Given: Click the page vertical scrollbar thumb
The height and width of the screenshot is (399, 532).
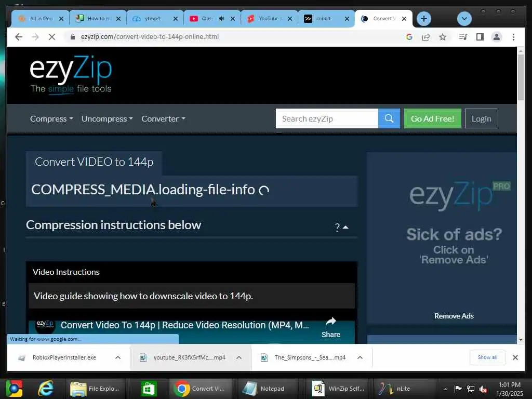Looking at the screenshot, I should click(521, 78).
